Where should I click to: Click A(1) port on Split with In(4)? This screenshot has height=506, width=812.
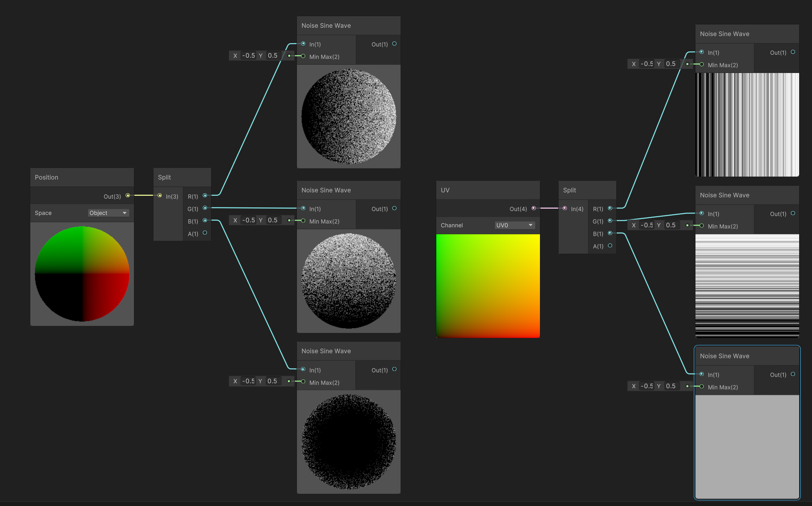pos(610,246)
